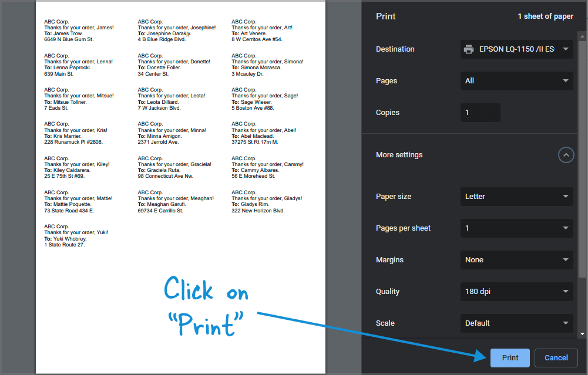Open the Scale selector showing Default
588x375 pixels.
(516, 323)
